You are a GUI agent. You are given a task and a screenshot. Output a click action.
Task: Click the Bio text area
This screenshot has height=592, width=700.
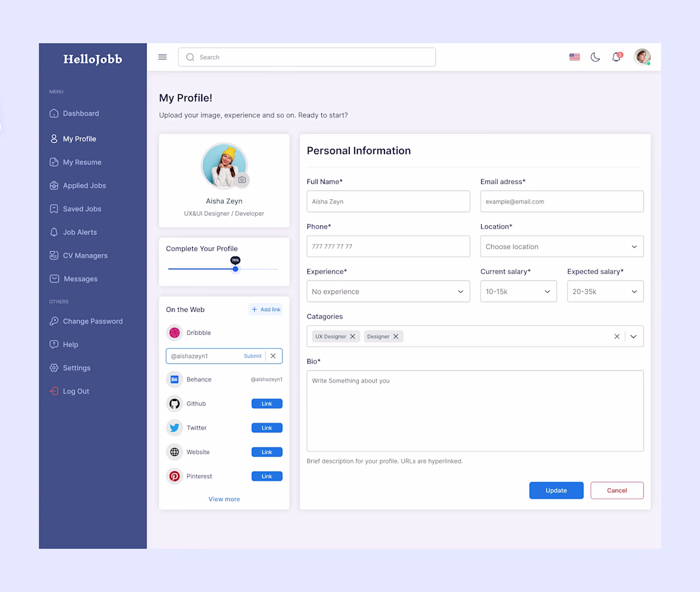475,411
